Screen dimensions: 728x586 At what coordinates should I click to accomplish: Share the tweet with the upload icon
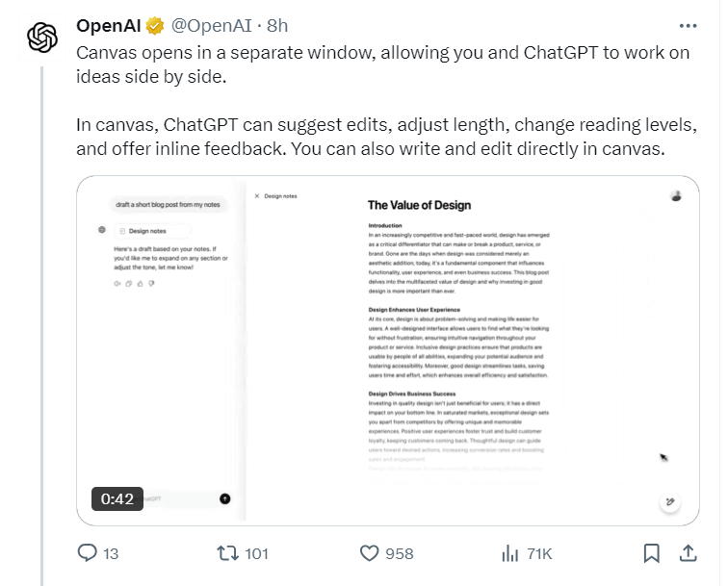(x=689, y=553)
